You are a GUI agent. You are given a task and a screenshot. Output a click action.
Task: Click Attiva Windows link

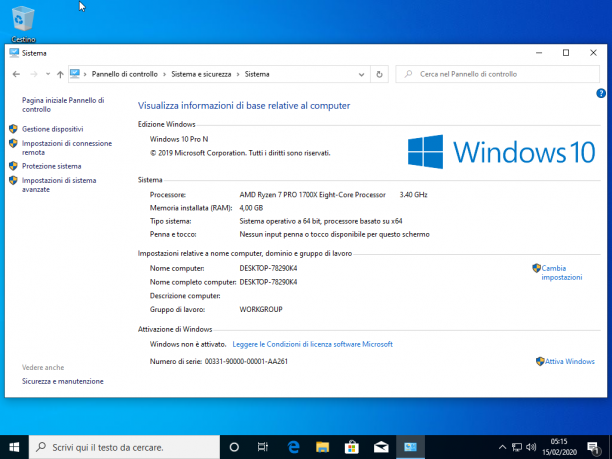569,361
